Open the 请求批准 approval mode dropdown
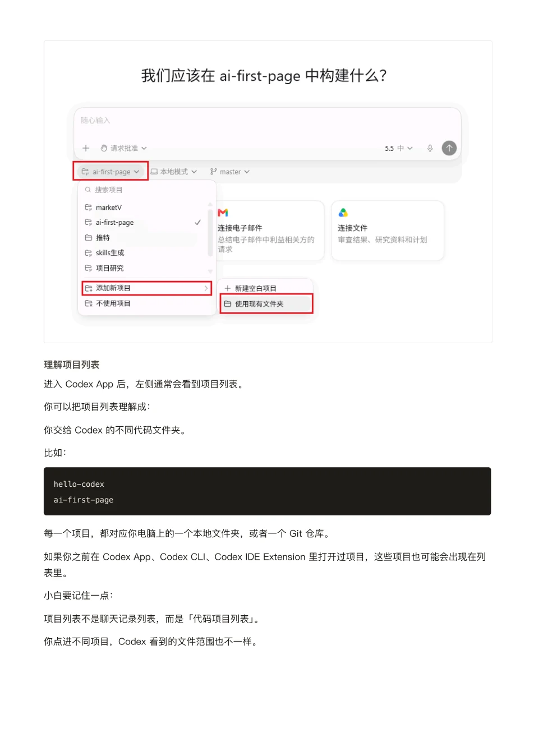This screenshot has height=756, width=534. (x=123, y=148)
